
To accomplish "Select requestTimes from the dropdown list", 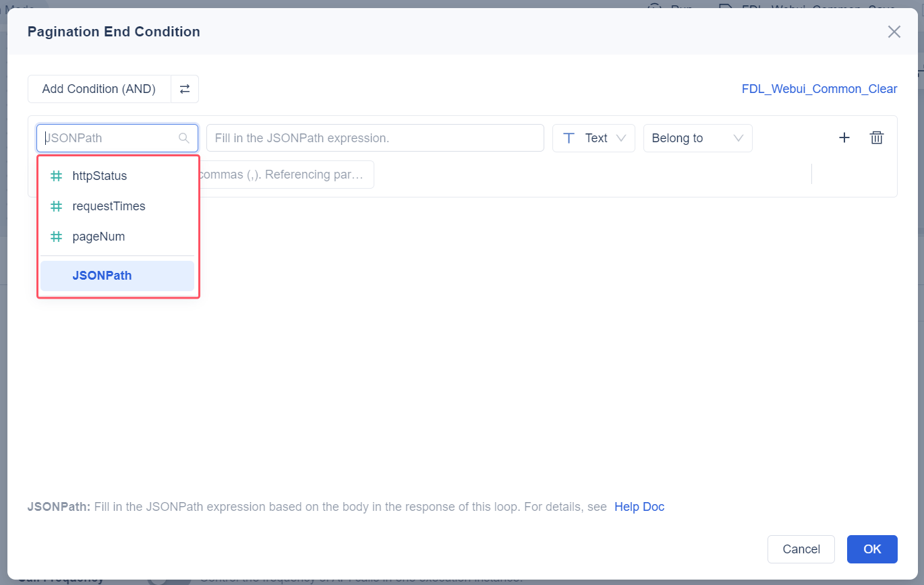I will [117, 206].
